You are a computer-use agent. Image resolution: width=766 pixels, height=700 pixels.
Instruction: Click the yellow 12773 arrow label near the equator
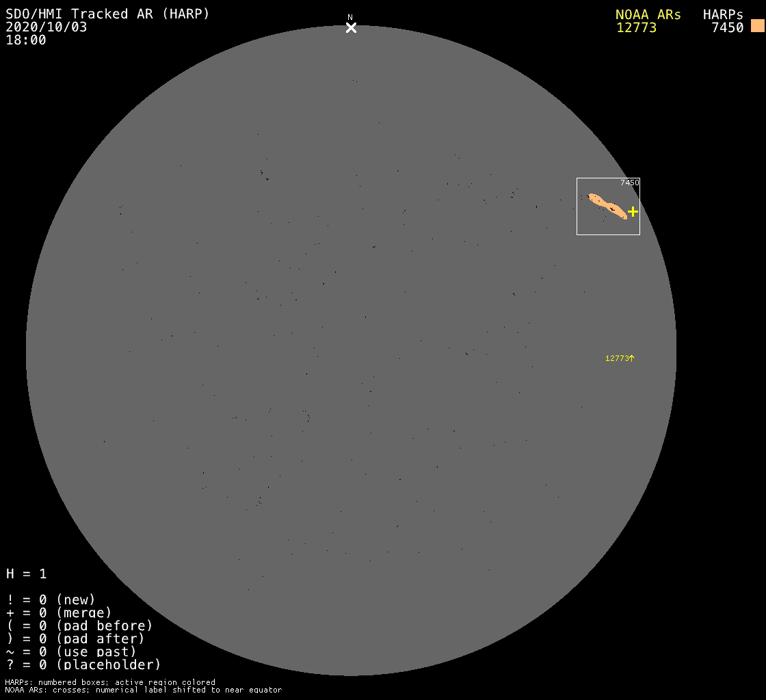point(620,358)
